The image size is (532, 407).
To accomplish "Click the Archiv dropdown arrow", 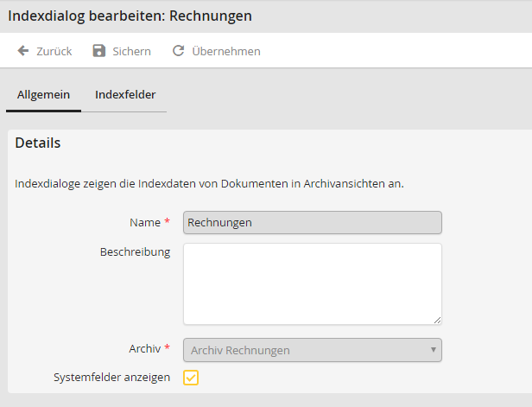I will click(433, 350).
